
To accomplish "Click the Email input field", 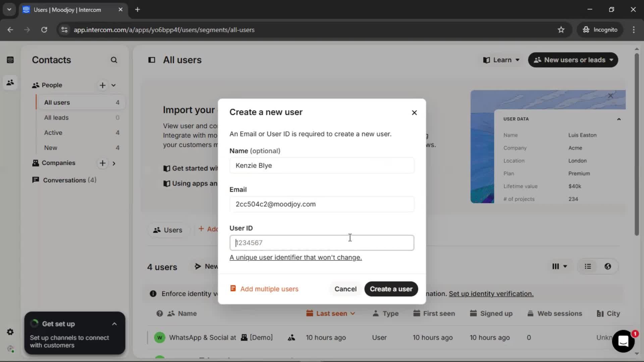I will (322, 204).
